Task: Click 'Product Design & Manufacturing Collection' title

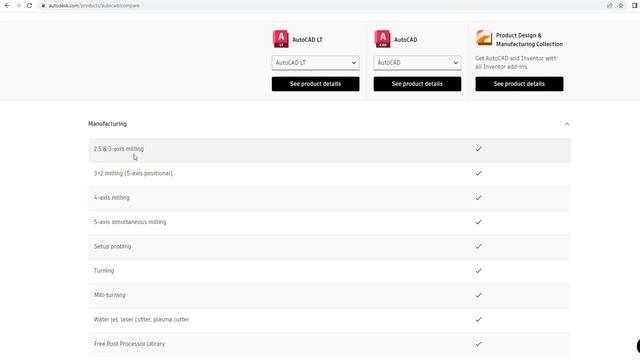Action: (x=529, y=40)
